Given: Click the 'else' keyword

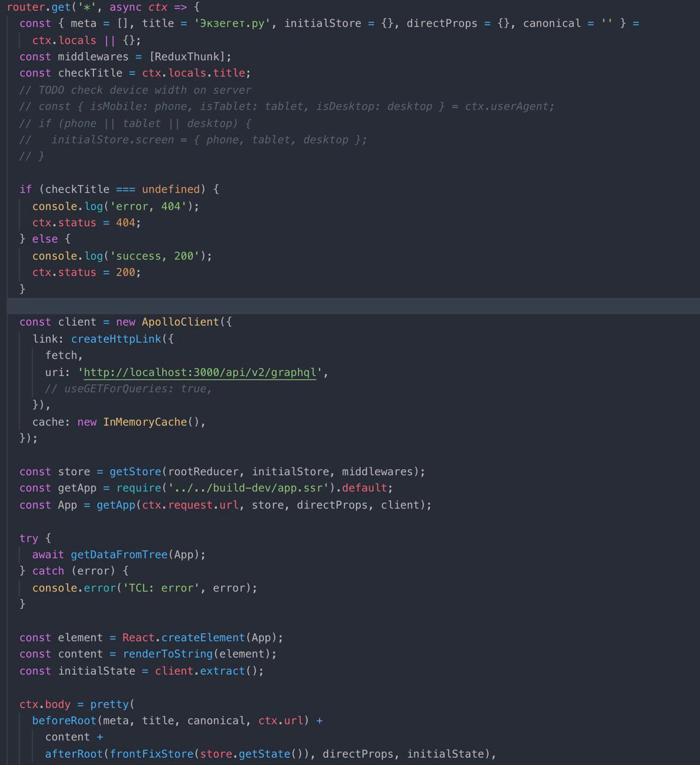Looking at the screenshot, I should click(45, 239).
